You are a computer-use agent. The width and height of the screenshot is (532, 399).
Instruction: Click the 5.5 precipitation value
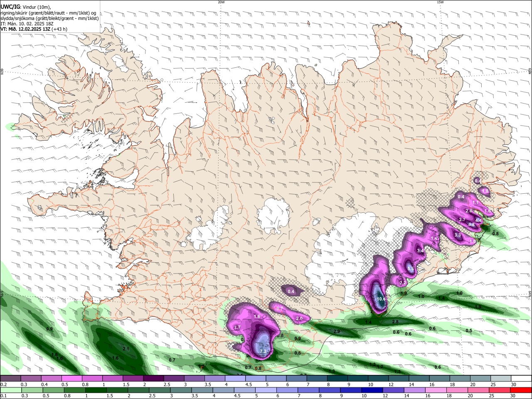point(411,269)
